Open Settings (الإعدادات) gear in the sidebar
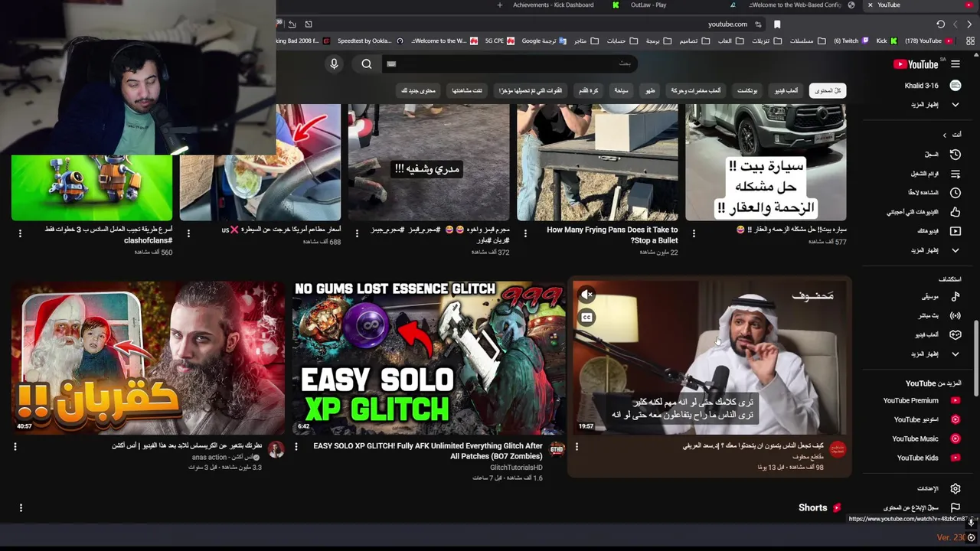This screenshot has width=980, height=551. coord(939,488)
